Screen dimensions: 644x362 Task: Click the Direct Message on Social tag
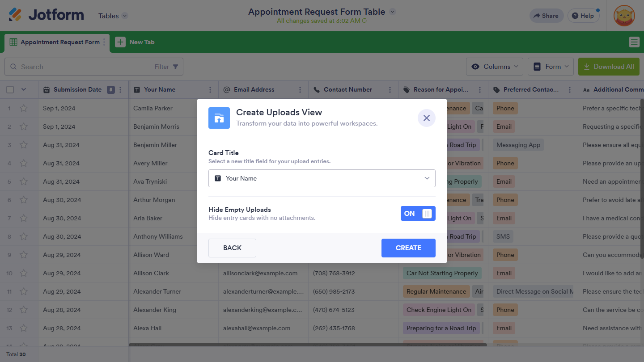533,291
